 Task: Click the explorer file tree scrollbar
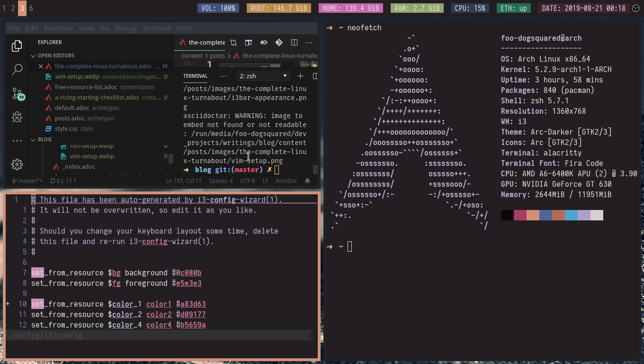coord(171,159)
